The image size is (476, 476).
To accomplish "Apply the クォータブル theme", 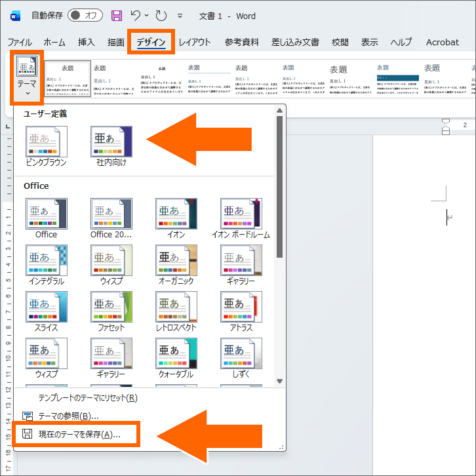I will tap(176, 358).
